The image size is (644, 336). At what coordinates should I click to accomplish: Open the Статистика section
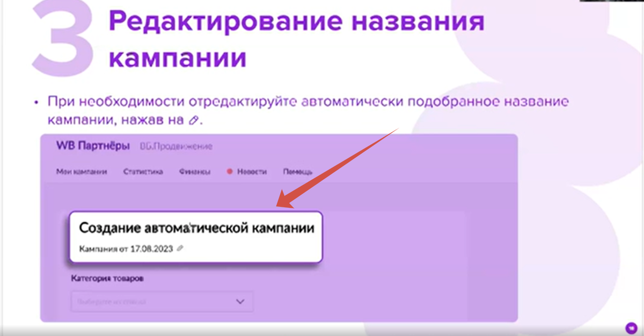[x=143, y=172]
